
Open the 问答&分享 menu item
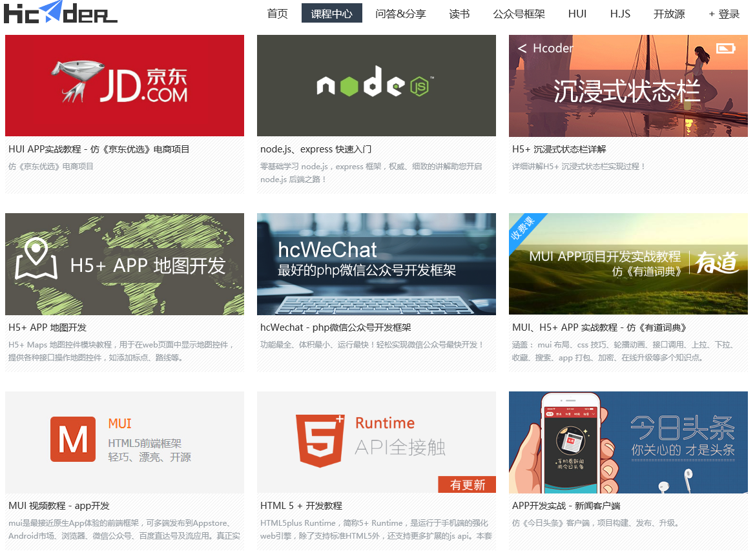(x=400, y=14)
